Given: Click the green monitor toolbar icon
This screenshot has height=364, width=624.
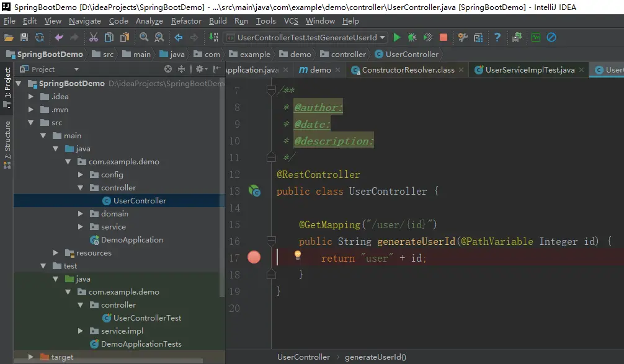Looking at the screenshot, I should point(536,37).
